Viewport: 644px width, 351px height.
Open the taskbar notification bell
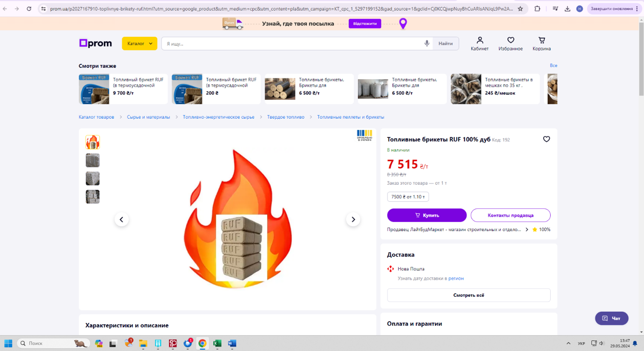pyautogui.click(x=635, y=344)
